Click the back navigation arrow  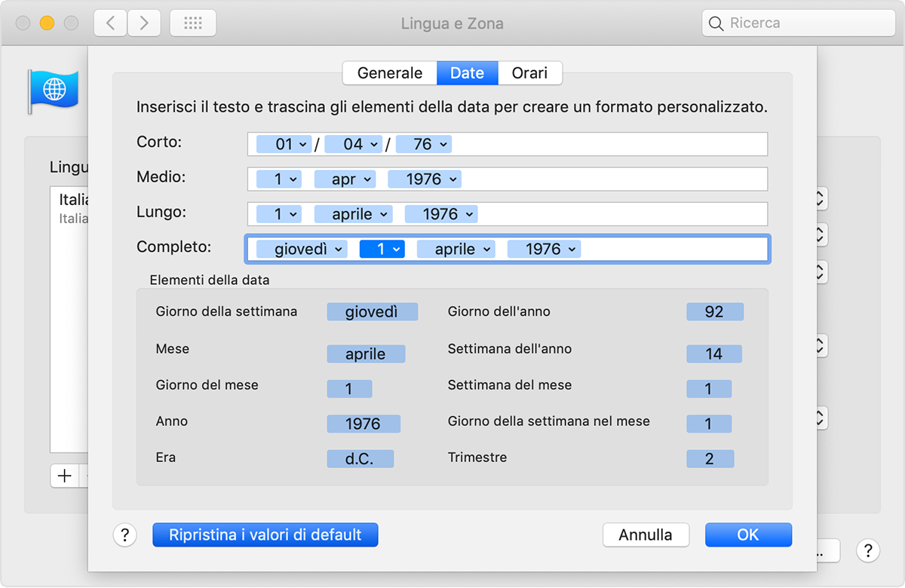(x=109, y=23)
